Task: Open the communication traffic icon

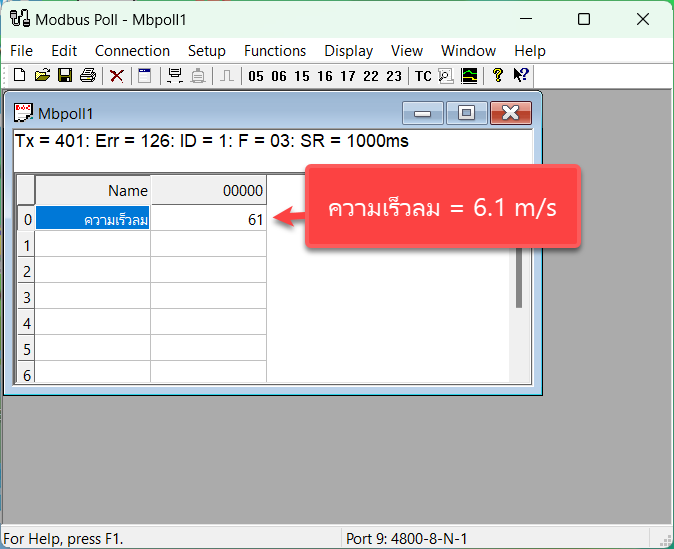Action: (446, 76)
